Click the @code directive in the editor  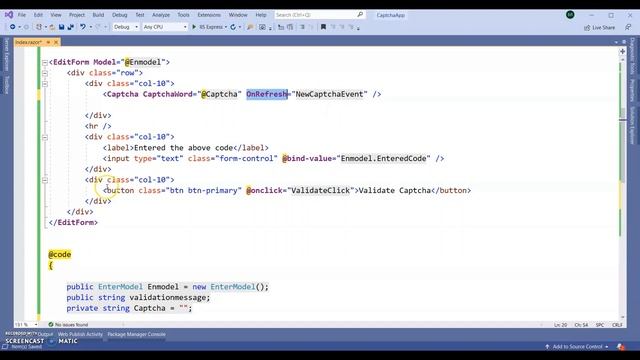click(60, 255)
